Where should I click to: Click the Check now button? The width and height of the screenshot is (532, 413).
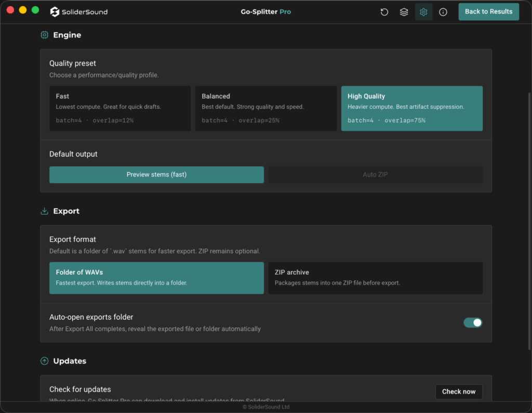click(459, 392)
